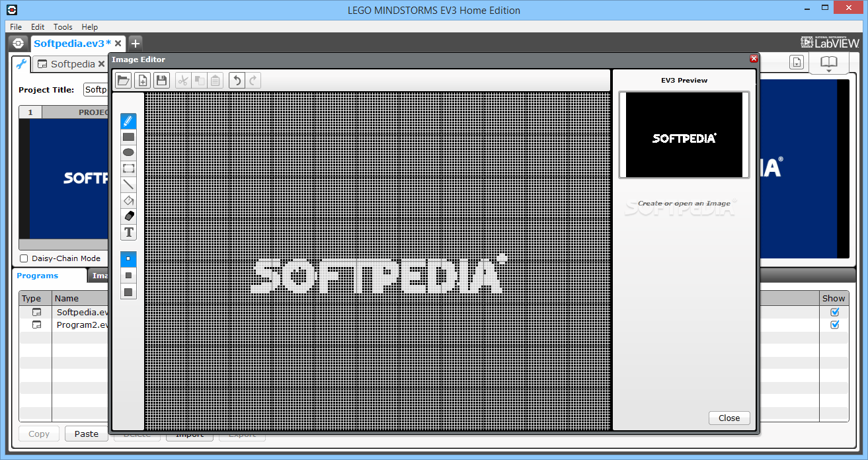Open the Edit menu
The width and height of the screenshot is (868, 460).
point(38,27)
